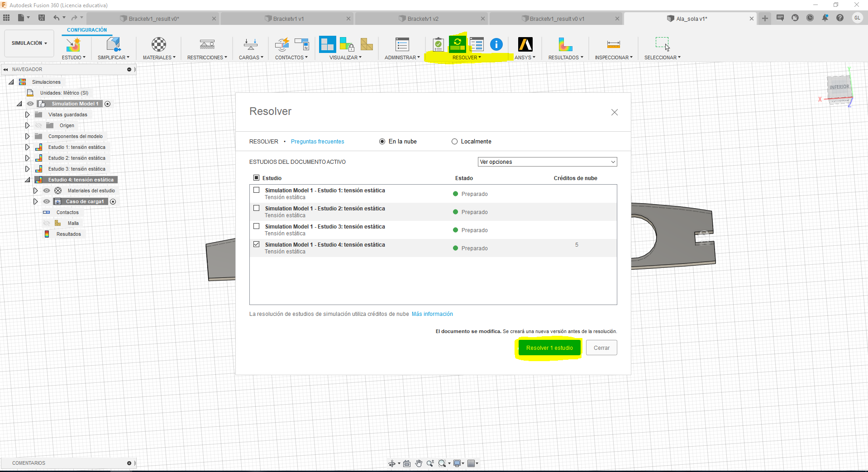Open the GL user account avatar
The image size is (868, 472).
[x=857, y=18]
